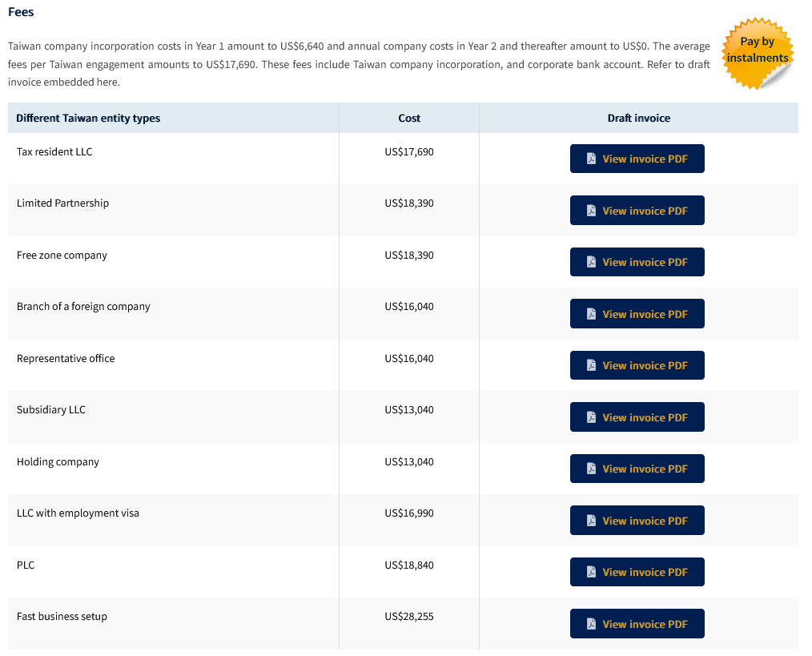Viewport: 812px width, 656px height.
Task: Click PDF icon in Free zone company row
Action: pyautogui.click(x=591, y=262)
